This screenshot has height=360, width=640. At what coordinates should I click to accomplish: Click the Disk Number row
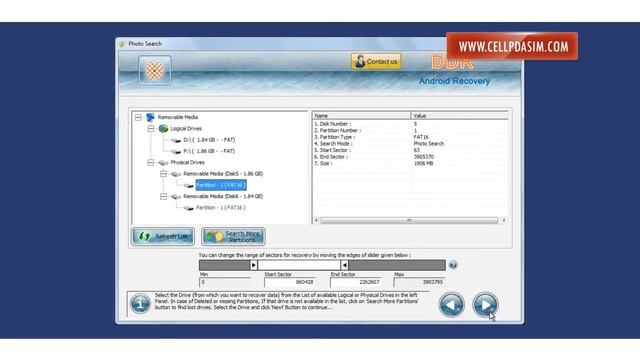(x=410, y=124)
